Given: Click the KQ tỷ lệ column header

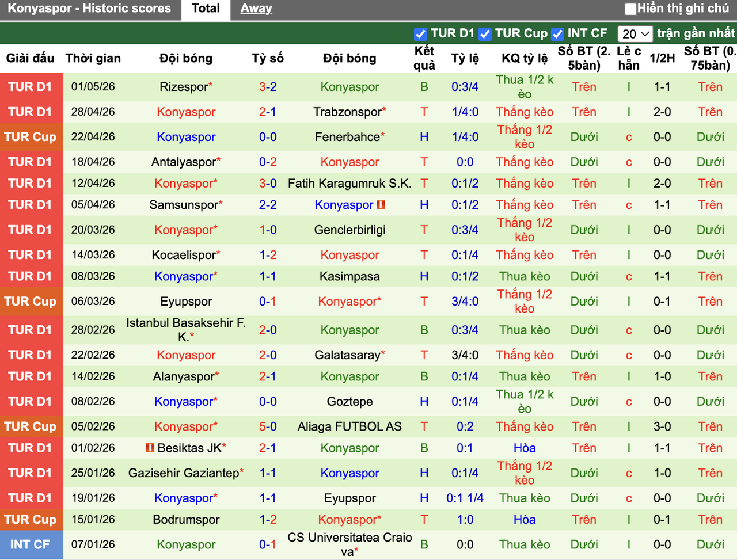Looking at the screenshot, I should [x=525, y=58].
